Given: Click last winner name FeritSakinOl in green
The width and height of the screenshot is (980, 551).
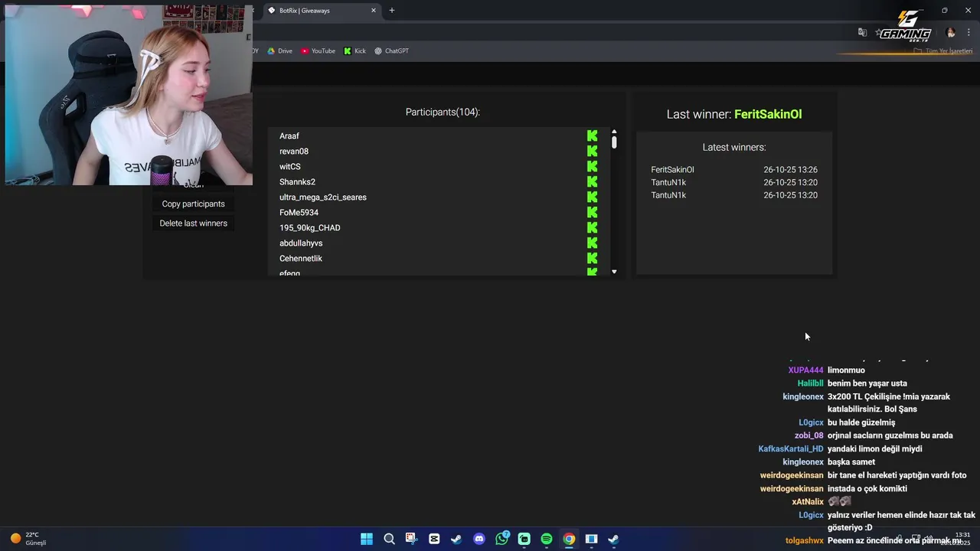Looking at the screenshot, I should (x=768, y=114).
